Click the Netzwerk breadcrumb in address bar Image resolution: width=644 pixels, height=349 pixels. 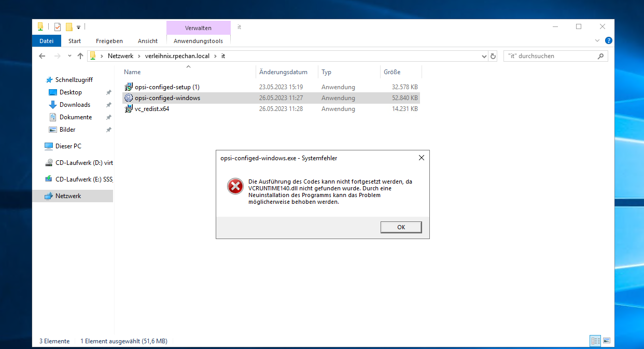[x=120, y=56]
